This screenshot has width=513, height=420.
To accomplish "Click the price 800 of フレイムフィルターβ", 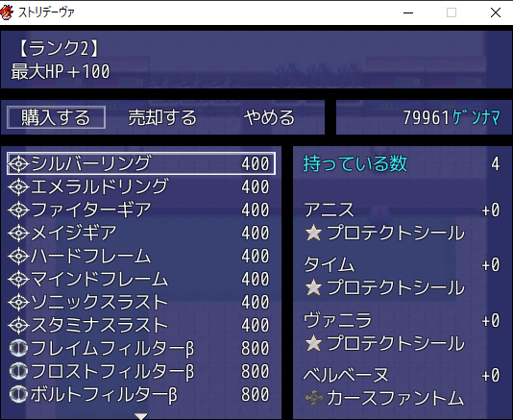I will point(256,348).
